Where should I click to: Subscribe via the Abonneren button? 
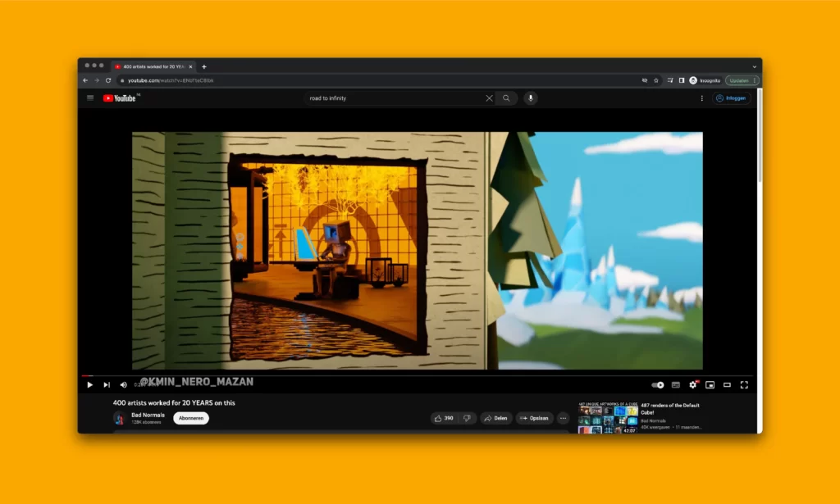point(190,419)
